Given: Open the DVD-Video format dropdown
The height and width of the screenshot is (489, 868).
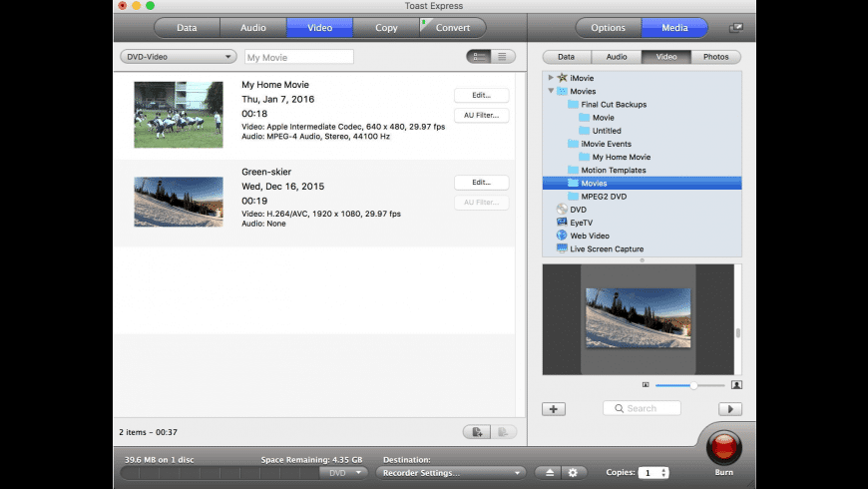Looking at the screenshot, I should [x=178, y=57].
